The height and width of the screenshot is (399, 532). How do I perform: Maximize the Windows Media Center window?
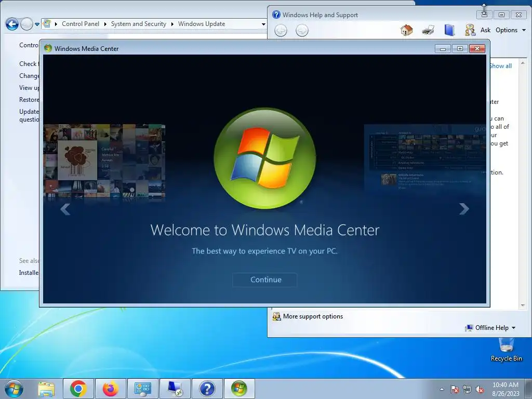coord(460,49)
